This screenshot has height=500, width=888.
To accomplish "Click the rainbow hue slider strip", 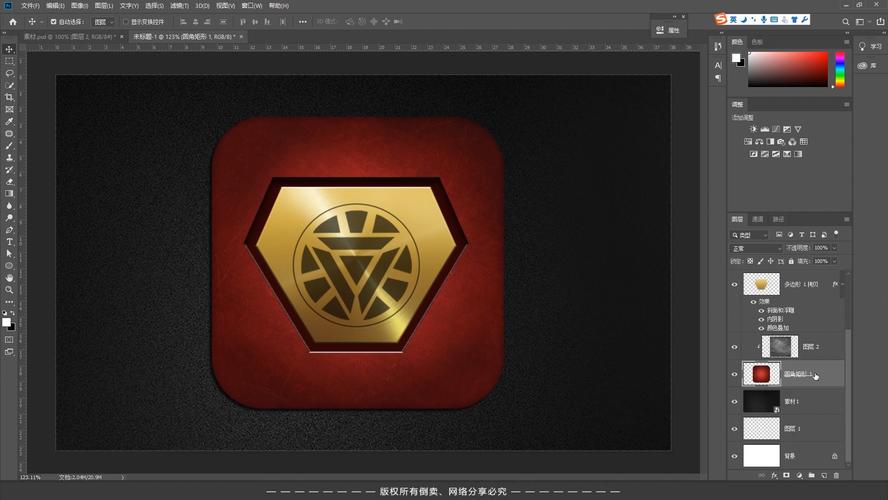I will coord(840,70).
